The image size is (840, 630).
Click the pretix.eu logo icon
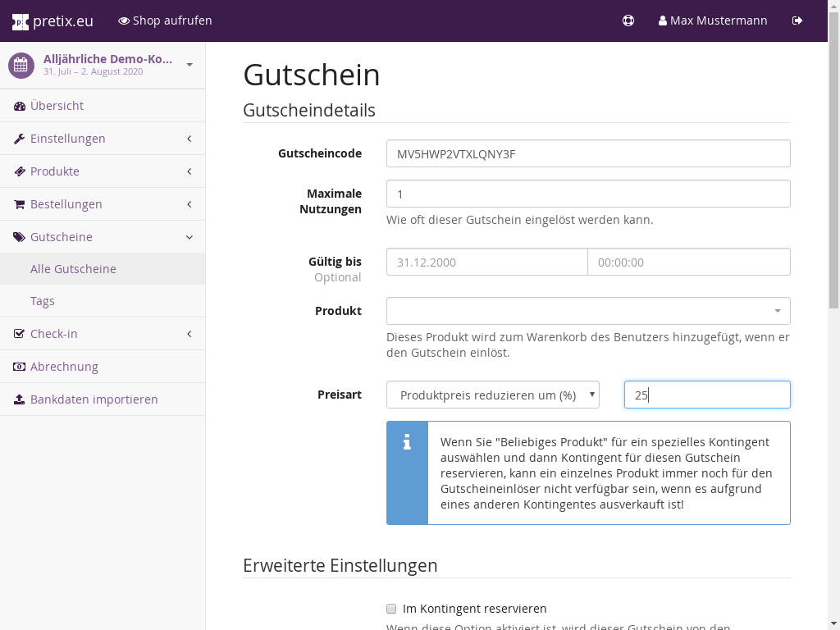pyautogui.click(x=21, y=21)
